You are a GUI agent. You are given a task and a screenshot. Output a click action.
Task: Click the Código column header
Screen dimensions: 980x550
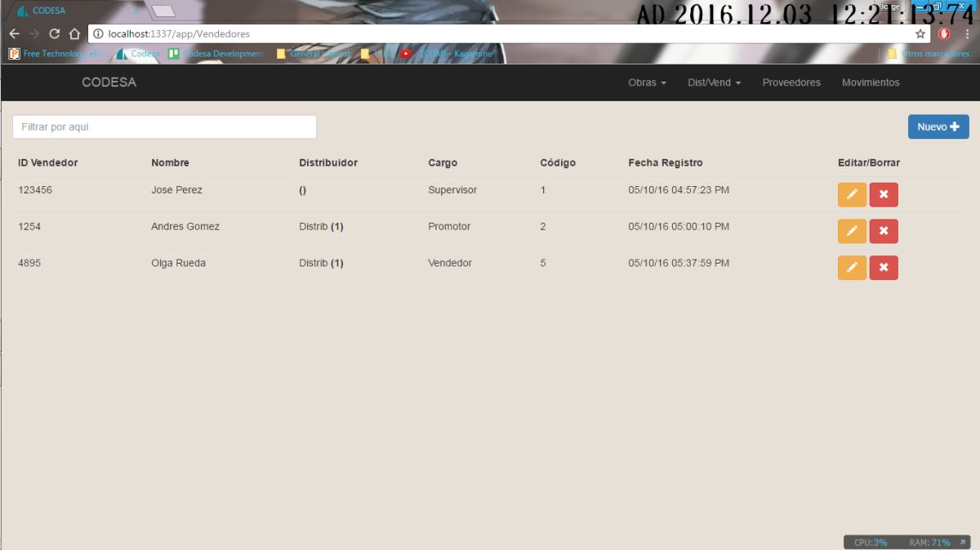(x=558, y=162)
